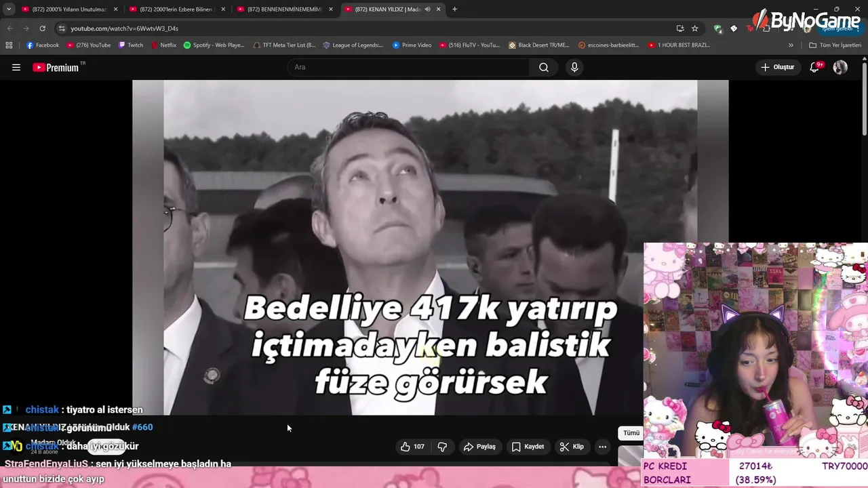This screenshot has width=868, height=488.
Task: Bookmark this page with the star icon
Action: click(694, 28)
